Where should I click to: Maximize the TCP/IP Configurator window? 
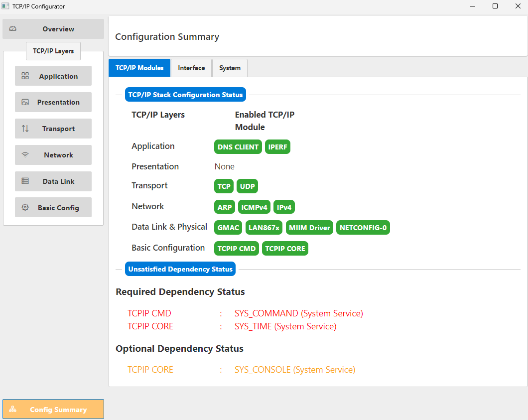(495, 6)
